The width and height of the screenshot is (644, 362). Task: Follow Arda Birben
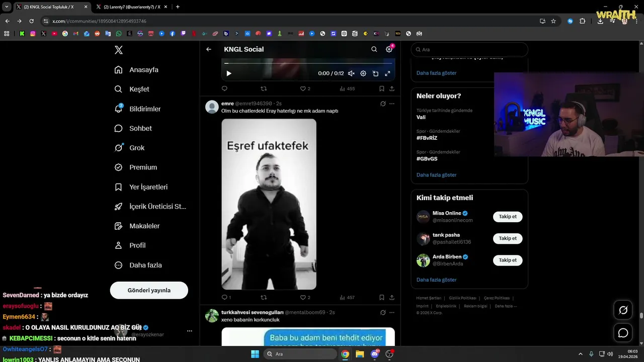pos(508,260)
